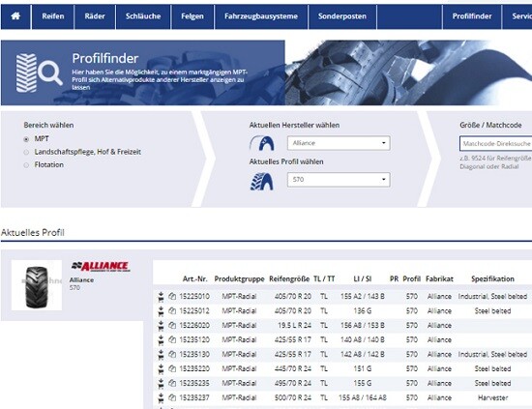This screenshot has height=409, width=532.
Task: Open the 570 profile dropdown
Action: 339,180
